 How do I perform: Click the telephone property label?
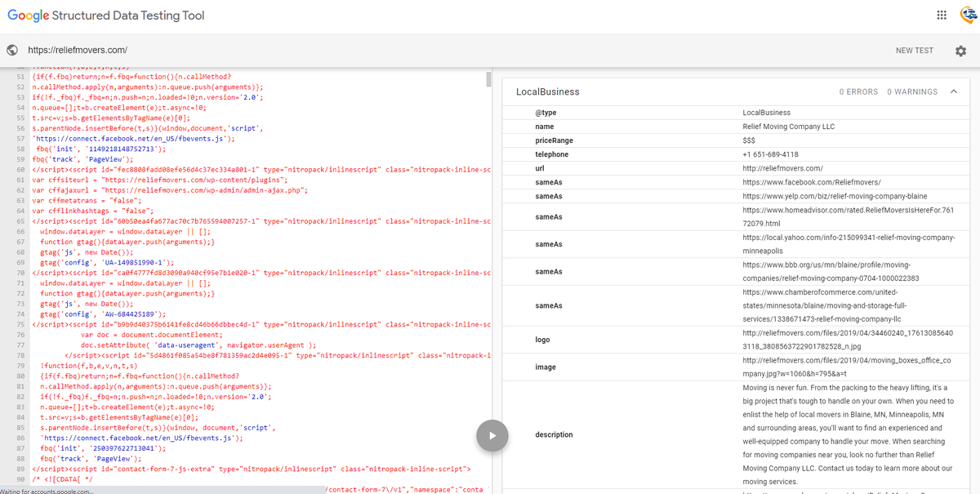552,154
